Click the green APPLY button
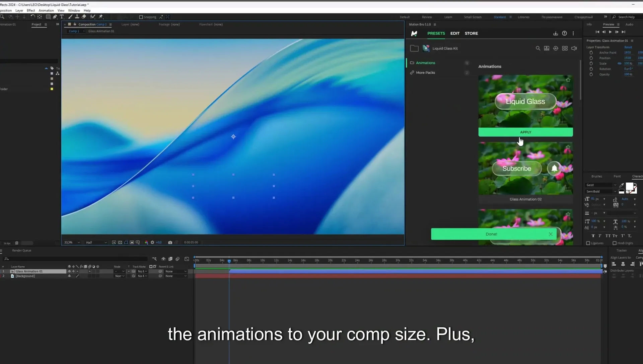This screenshot has width=643, height=364. click(x=525, y=132)
